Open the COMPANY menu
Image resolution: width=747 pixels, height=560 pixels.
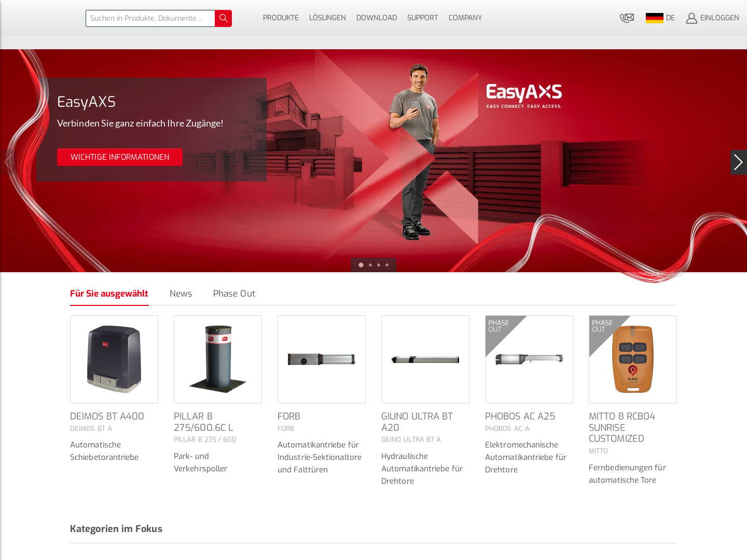(x=465, y=18)
